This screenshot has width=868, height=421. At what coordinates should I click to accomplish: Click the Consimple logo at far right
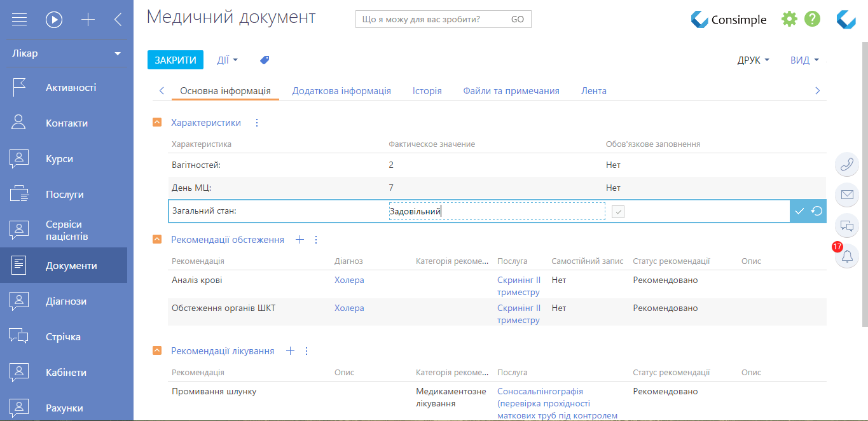(x=846, y=19)
